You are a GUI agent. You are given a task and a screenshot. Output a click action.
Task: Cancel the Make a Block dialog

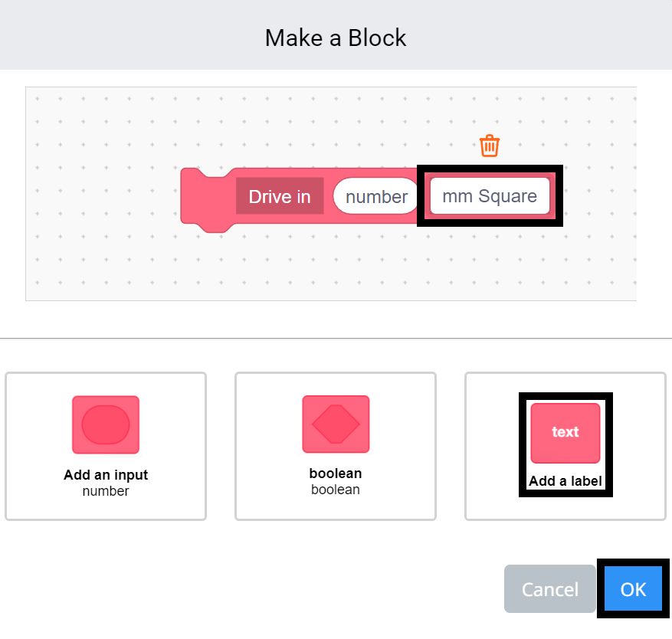coord(549,589)
